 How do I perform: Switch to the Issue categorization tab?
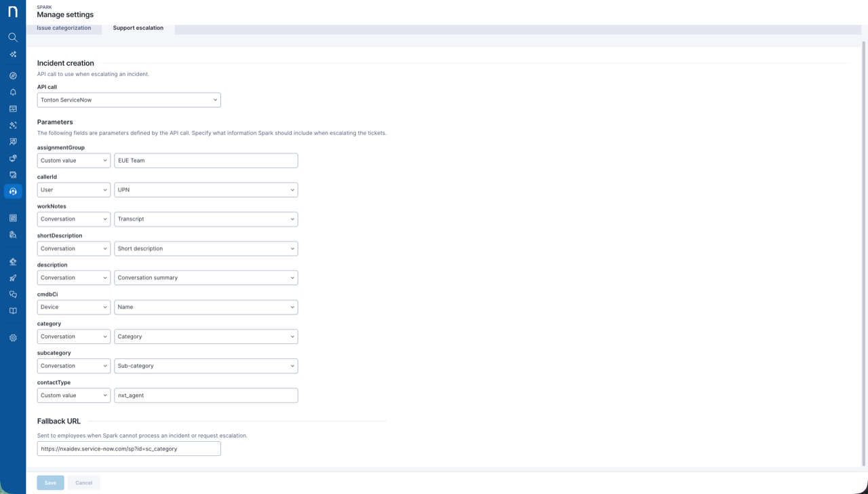64,28
